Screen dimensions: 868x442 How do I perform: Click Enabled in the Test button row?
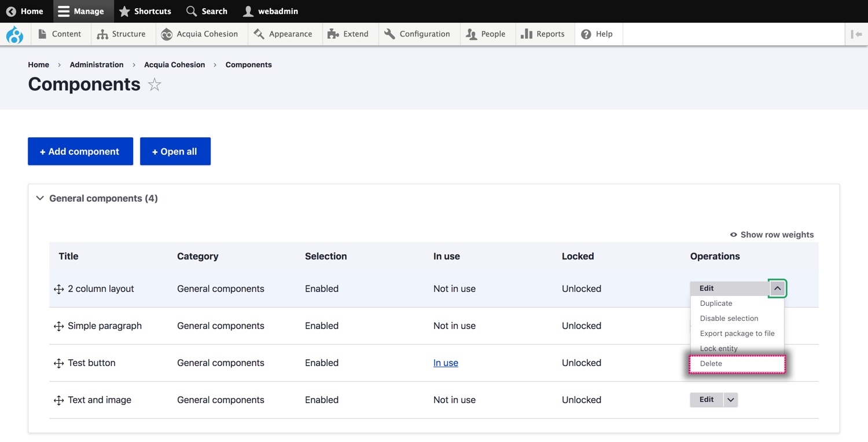322,363
